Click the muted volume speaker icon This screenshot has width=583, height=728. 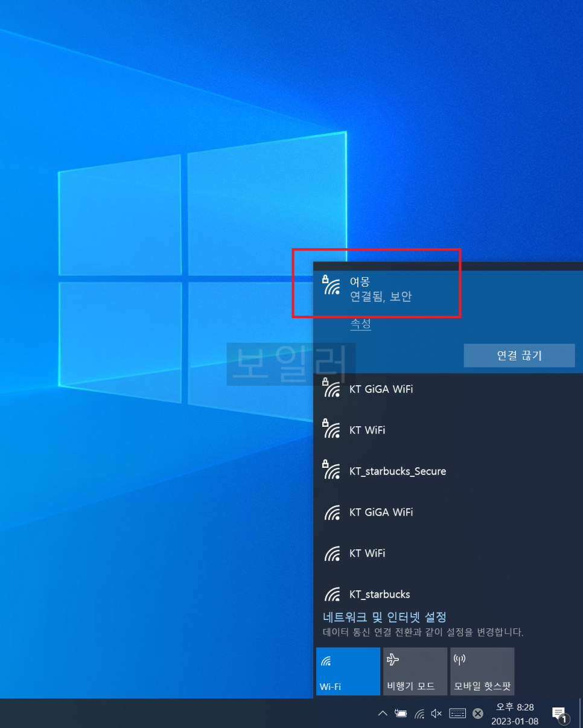[x=437, y=714]
